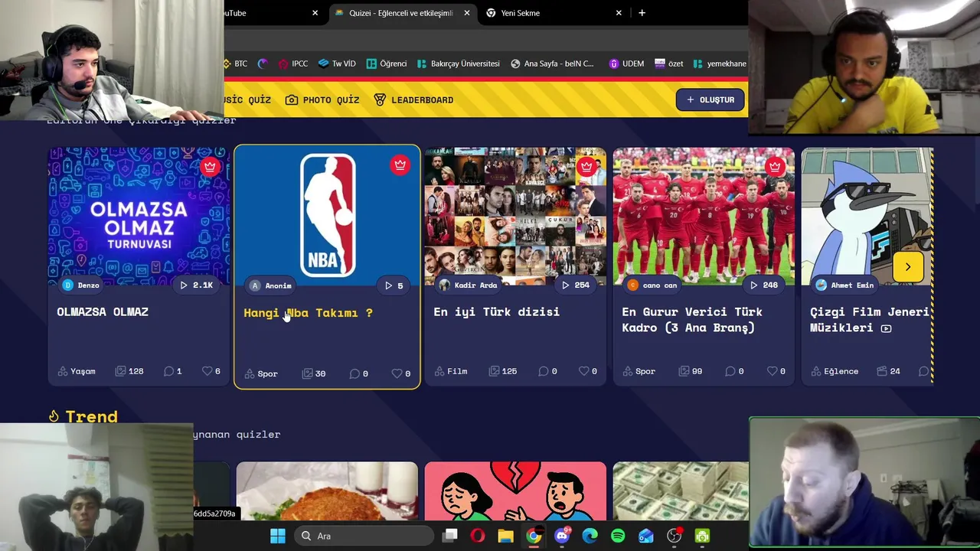Click the Çizgi Film Jenerik Müzikleri title
The height and width of the screenshot is (551, 980).
(x=871, y=319)
